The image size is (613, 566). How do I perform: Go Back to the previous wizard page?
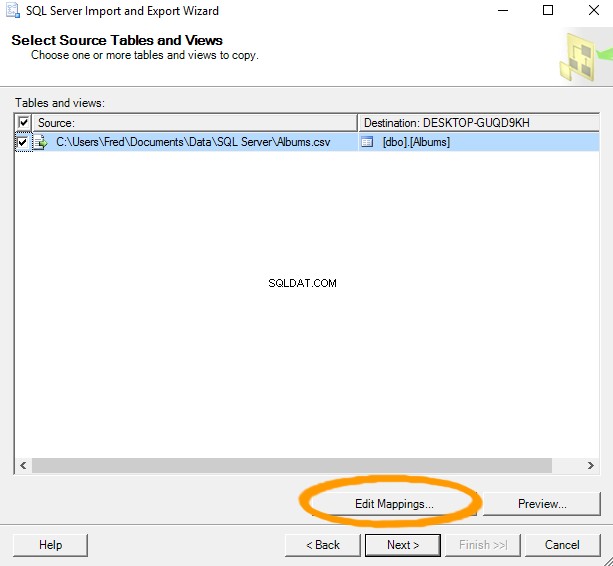click(323, 545)
